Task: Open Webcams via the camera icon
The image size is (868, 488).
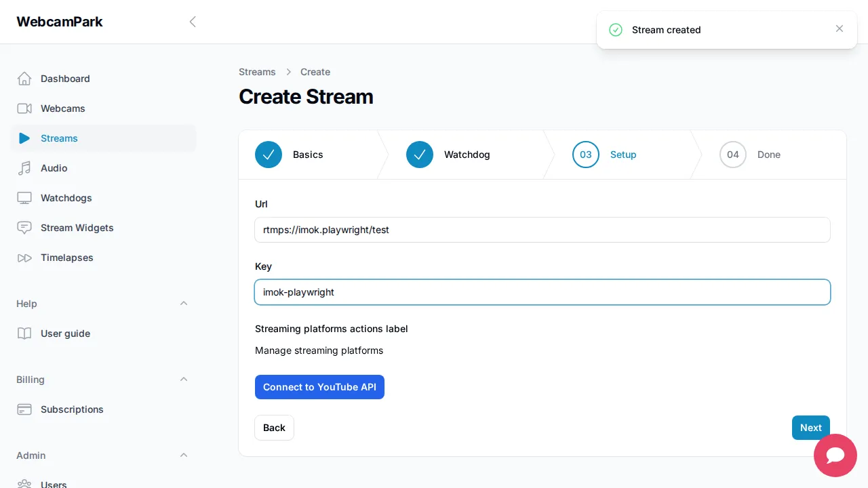Action: coord(24,108)
